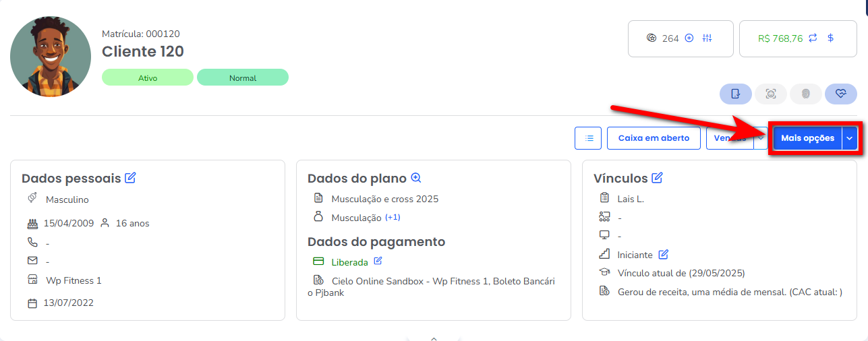Image resolution: width=868 pixels, height=341 pixels.
Task: Toggle the mobile device access pill
Action: tap(736, 94)
